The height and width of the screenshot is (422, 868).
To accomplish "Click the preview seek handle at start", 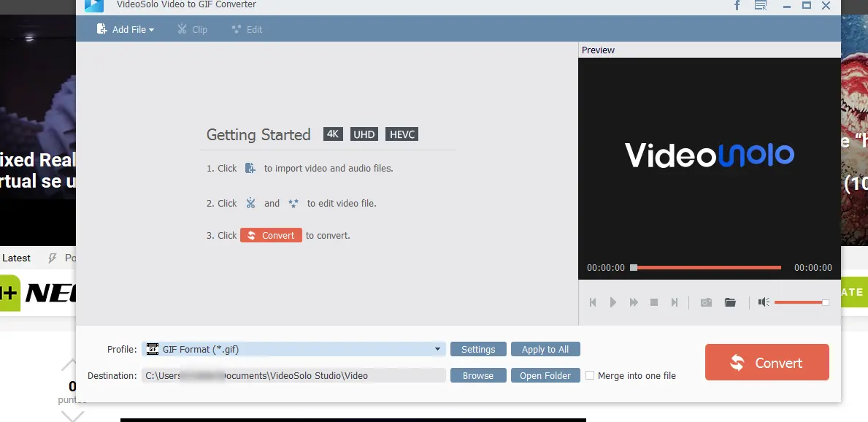I will tap(634, 268).
